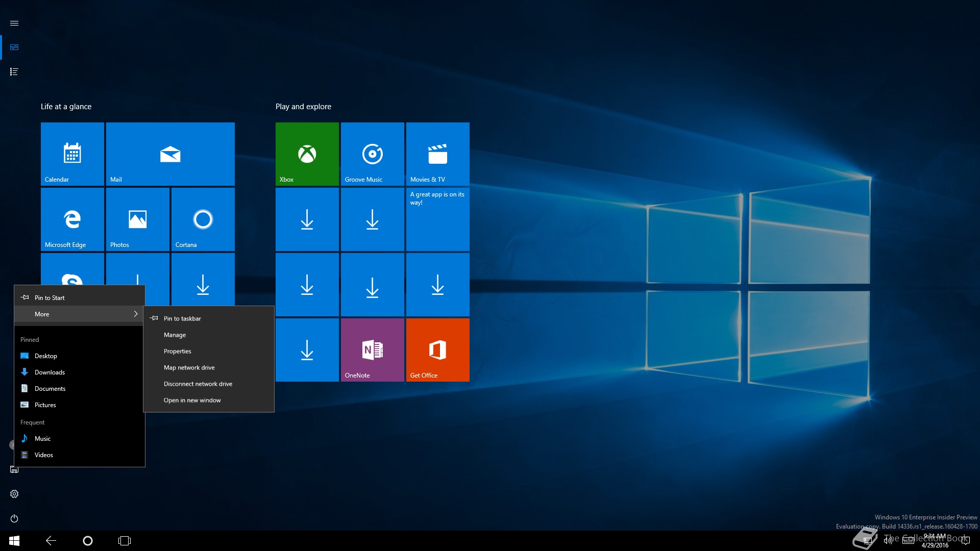Open frequent Music folder

(80, 439)
